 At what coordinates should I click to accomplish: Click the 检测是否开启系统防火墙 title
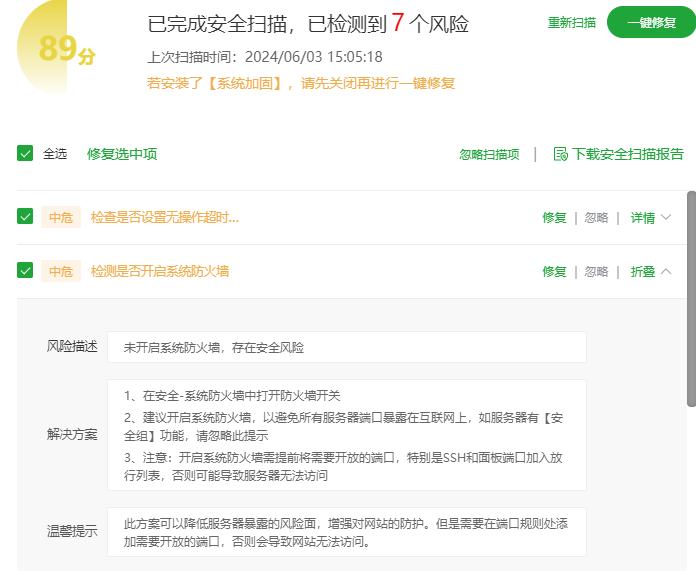tap(160, 271)
